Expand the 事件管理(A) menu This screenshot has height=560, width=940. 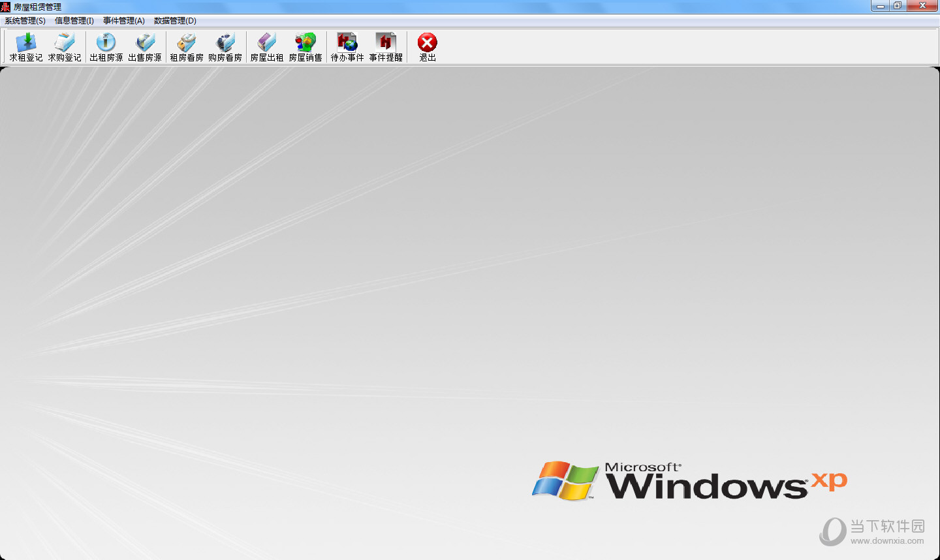[124, 21]
